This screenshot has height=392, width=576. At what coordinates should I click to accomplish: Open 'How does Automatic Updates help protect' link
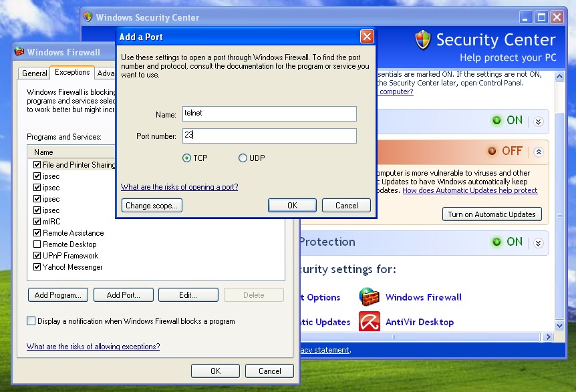470,190
